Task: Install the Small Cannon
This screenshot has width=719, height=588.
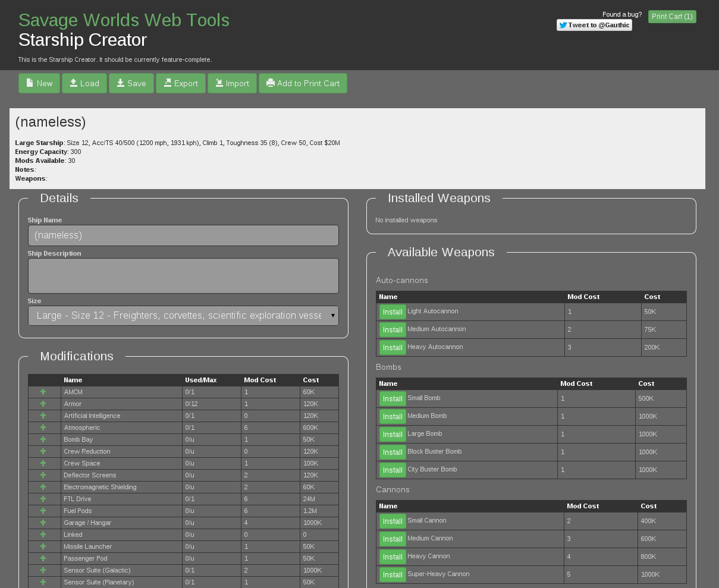Action: pyautogui.click(x=393, y=521)
